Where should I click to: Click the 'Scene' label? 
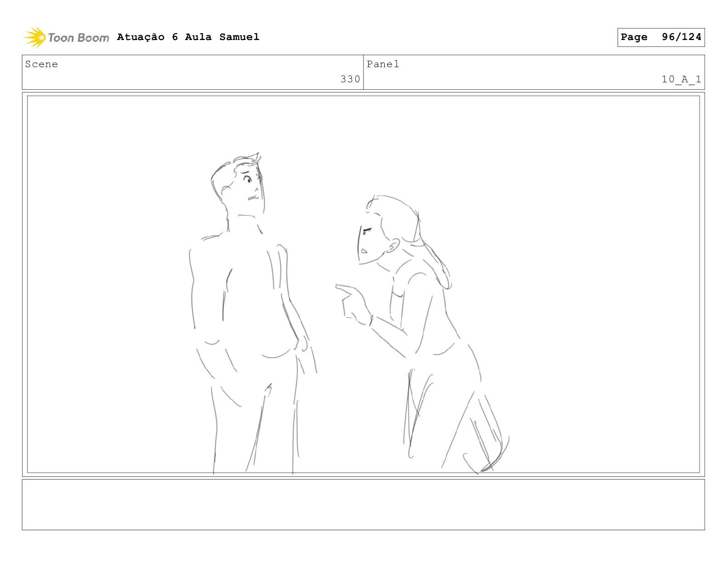[x=42, y=64]
